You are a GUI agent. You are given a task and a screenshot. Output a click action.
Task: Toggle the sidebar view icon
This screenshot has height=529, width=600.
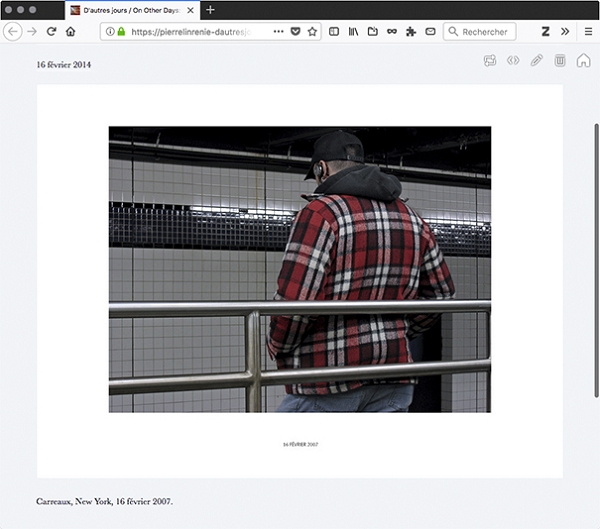pos(334,32)
